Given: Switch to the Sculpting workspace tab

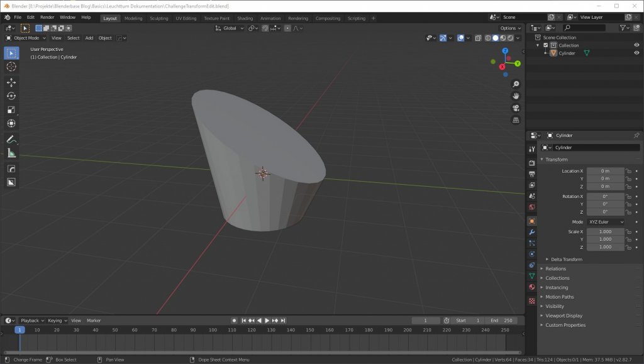Looking at the screenshot, I should (x=159, y=18).
